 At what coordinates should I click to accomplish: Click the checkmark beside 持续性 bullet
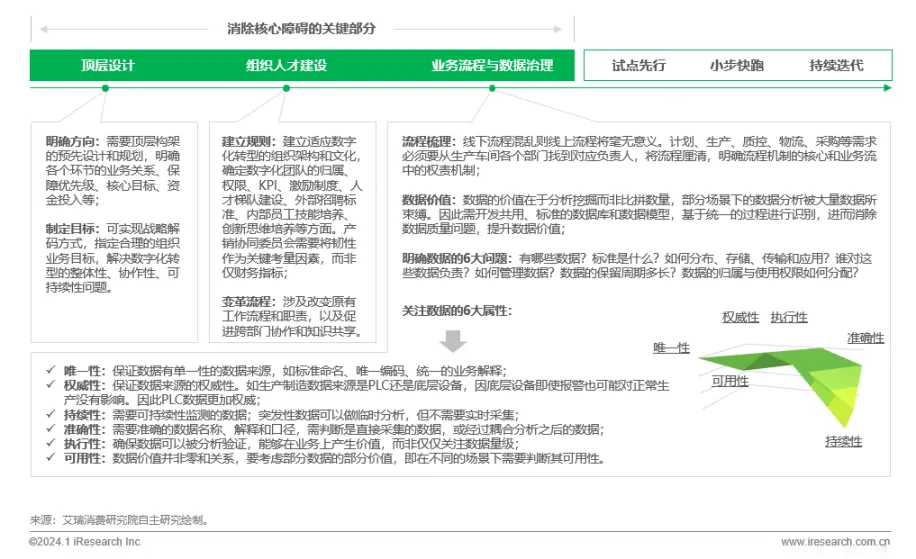[x=51, y=414]
